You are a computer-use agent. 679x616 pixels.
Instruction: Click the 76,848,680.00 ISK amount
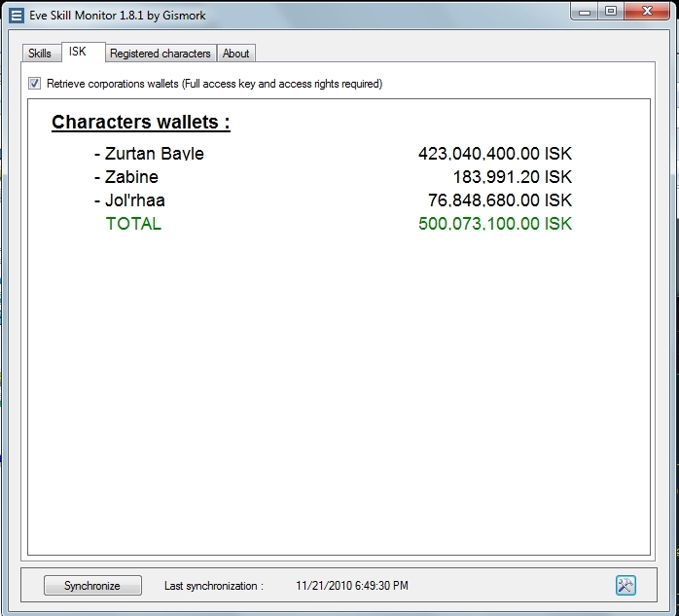500,200
